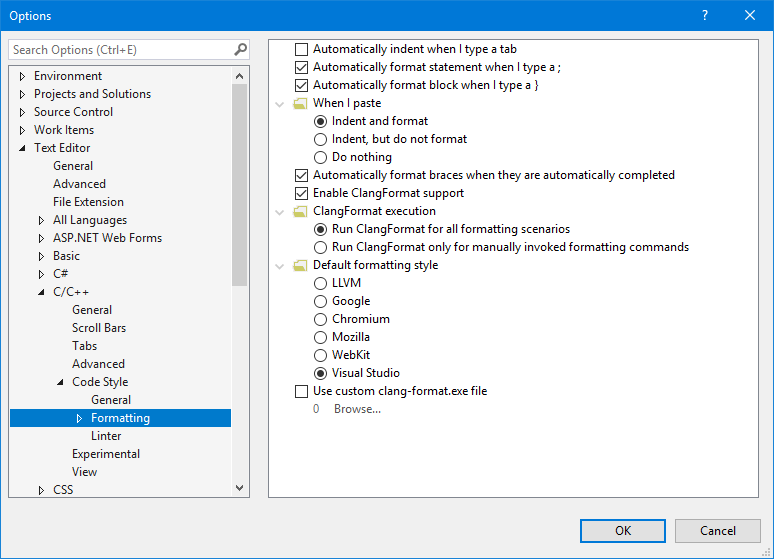Click the Cancel button
The width and height of the screenshot is (774, 559).
(x=717, y=531)
